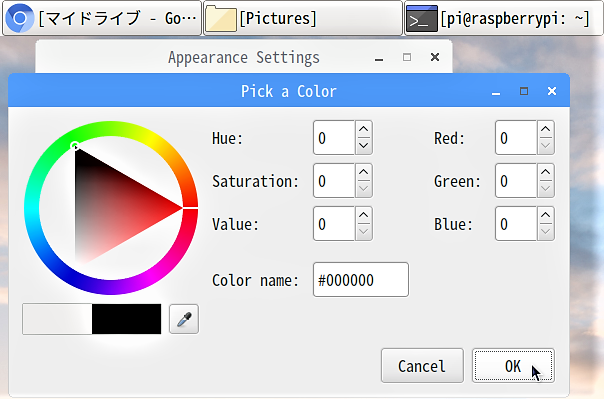This screenshot has height=399, width=604.
Task: Click the previous color light swatch
Action: [57, 319]
